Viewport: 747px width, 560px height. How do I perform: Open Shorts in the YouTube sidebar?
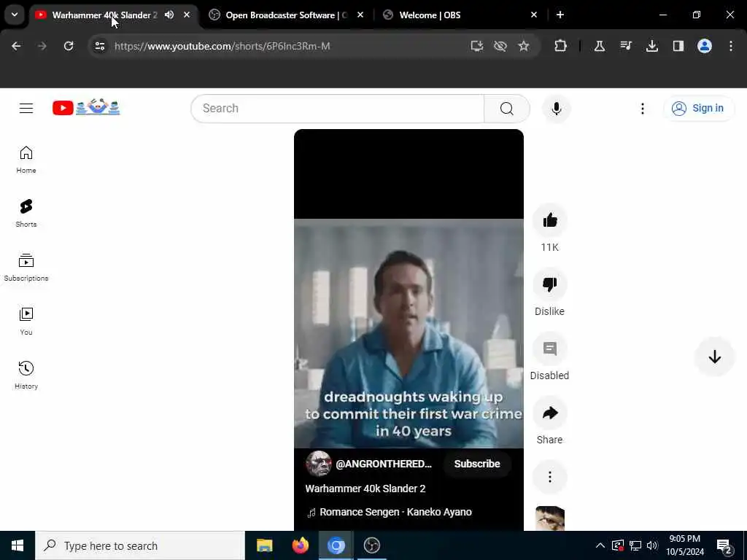point(26,214)
